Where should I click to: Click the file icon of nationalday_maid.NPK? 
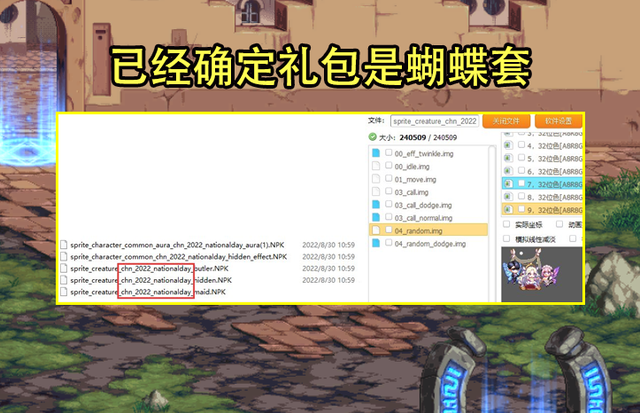pyautogui.click(x=62, y=292)
